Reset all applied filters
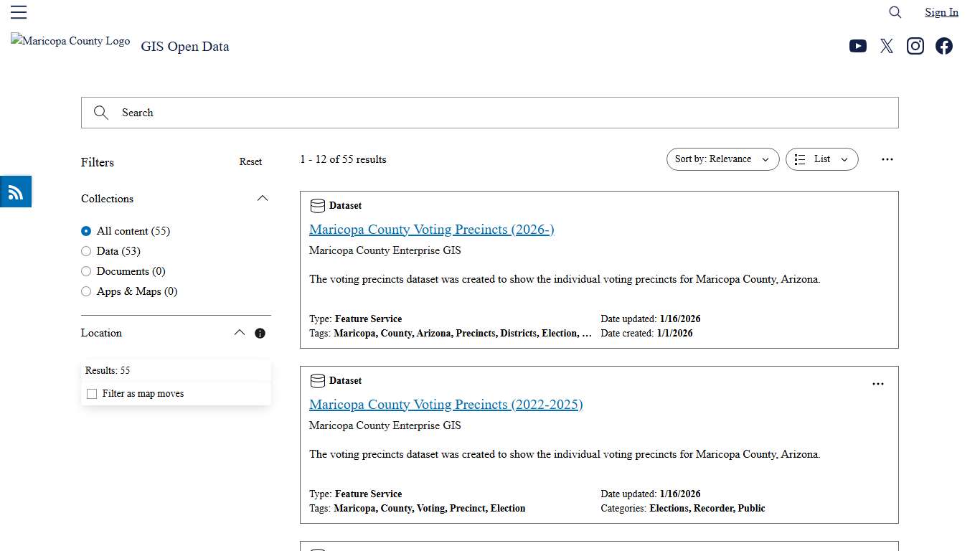980x551 pixels. [x=250, y=161]
